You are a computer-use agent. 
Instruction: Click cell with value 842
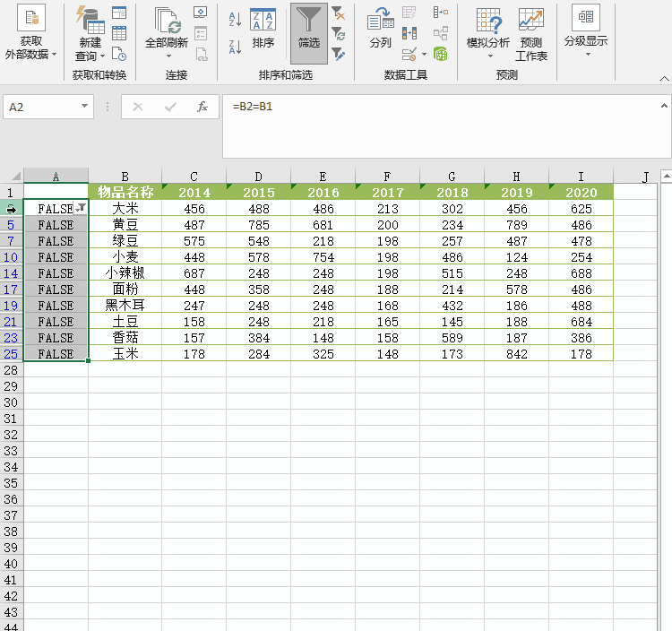[516, 354]
